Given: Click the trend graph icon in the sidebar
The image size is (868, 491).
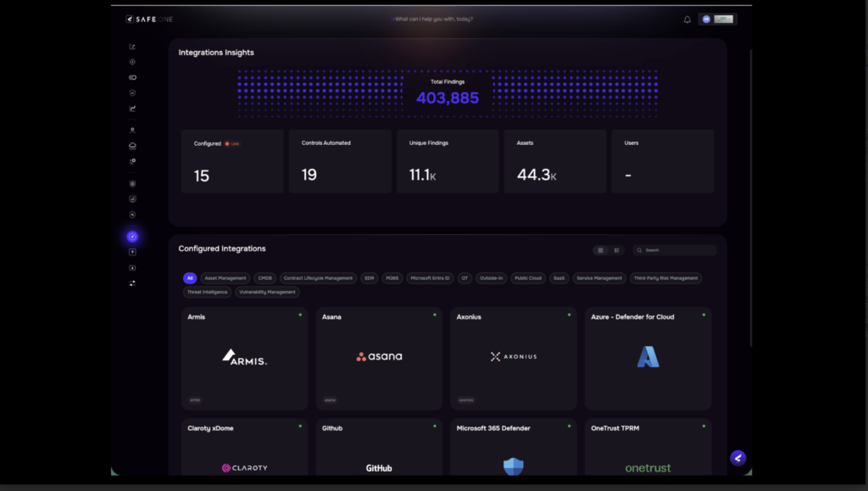Looking at the screenshot, I should point(132,109).
